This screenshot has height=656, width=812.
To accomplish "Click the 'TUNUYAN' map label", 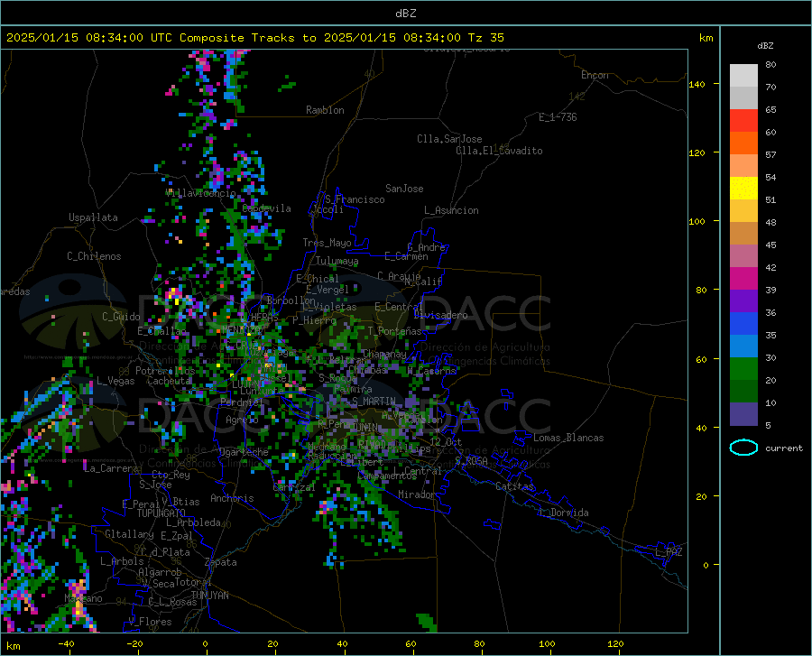I will (209, 596).
